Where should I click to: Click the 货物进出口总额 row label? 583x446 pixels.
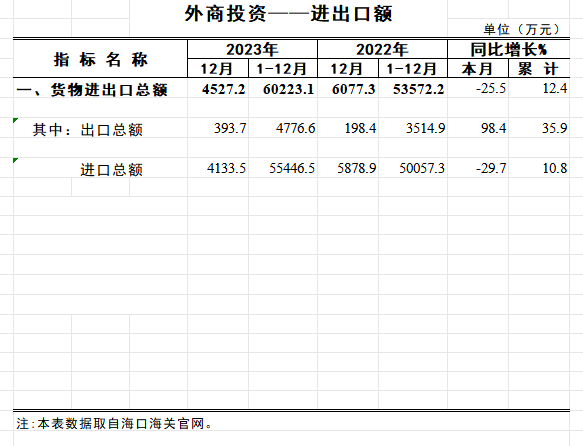tap(92, 90)
